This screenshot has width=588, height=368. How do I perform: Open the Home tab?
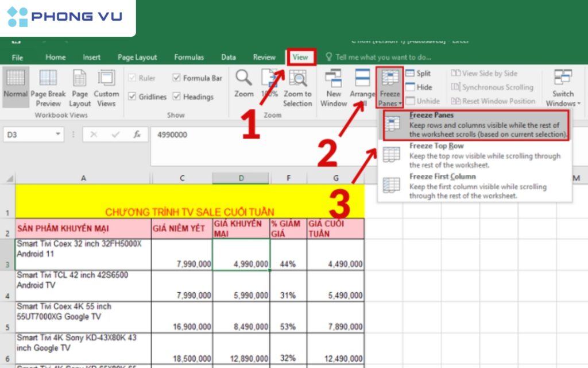pyautogui.click(x=56, y=57)
